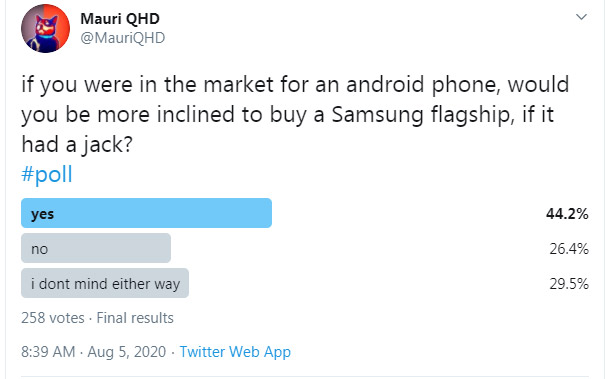Click the word 'Samsung' in the tweet
This screenshot has width=605, height=379.
point(377,115)
